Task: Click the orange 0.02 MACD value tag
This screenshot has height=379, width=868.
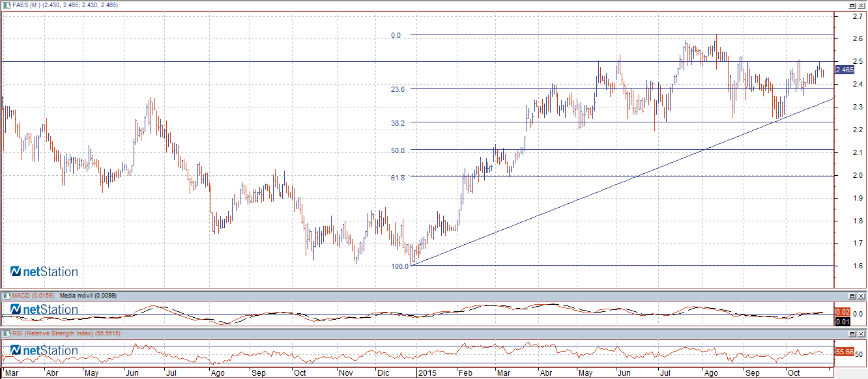Action: point(842,312)
